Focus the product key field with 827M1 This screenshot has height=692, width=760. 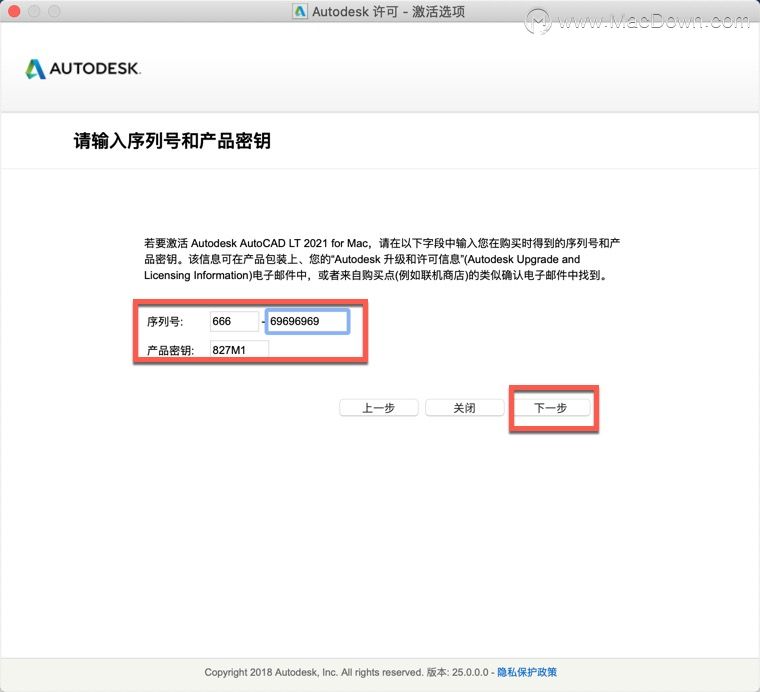click(x=239, y=349)
